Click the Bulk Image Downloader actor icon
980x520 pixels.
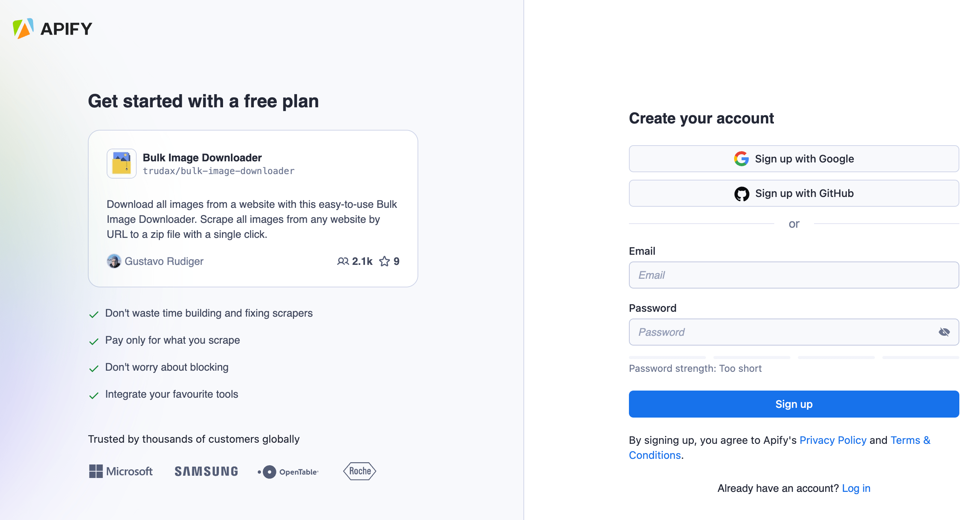click(x=121, y=164)
